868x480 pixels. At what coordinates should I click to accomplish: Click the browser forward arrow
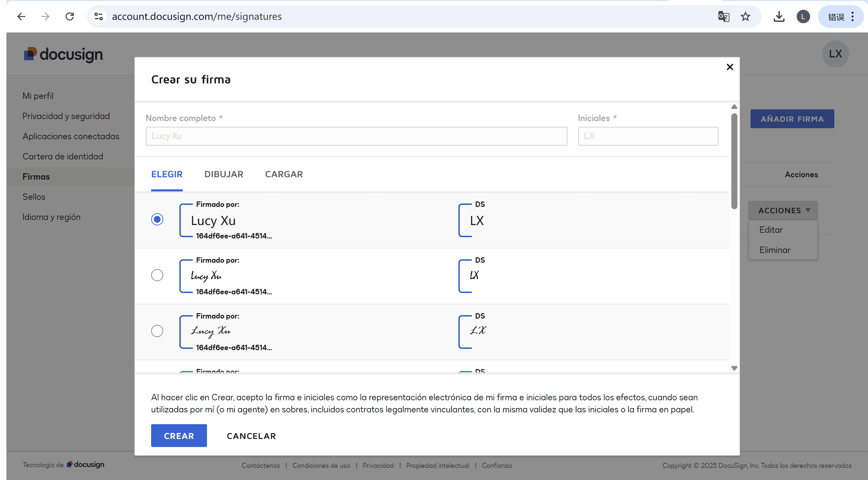(45, 16)
